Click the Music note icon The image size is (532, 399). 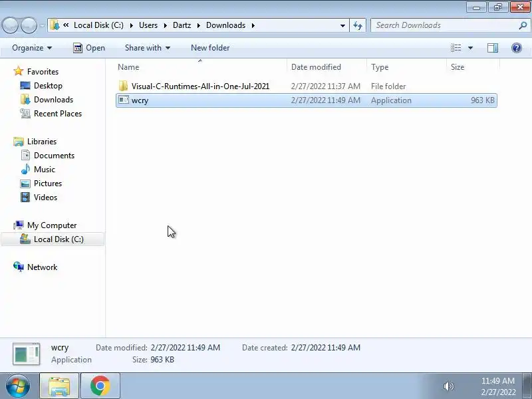pos(25,169)
